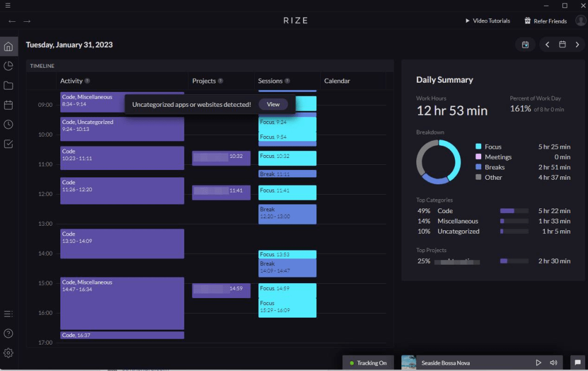Click the Refer Friends link

(x=546, y=21)
